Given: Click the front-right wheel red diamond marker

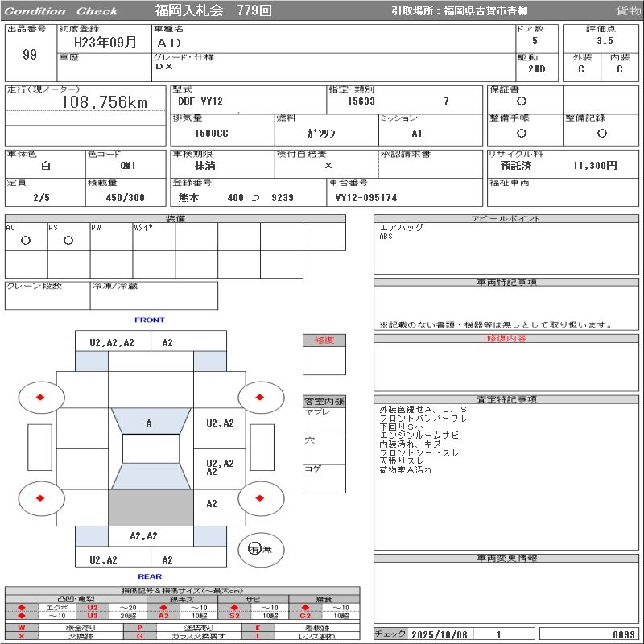Looking at the screenshot, I should point(259,397).
